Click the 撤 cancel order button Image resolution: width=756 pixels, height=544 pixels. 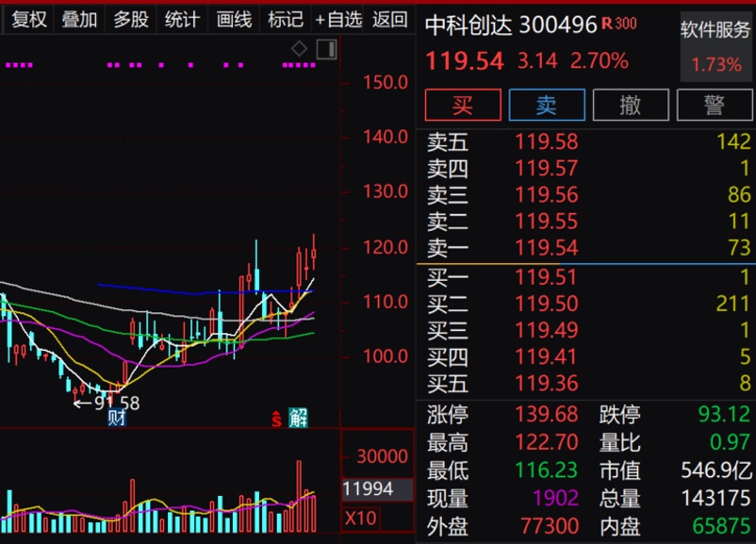[631, 105]
